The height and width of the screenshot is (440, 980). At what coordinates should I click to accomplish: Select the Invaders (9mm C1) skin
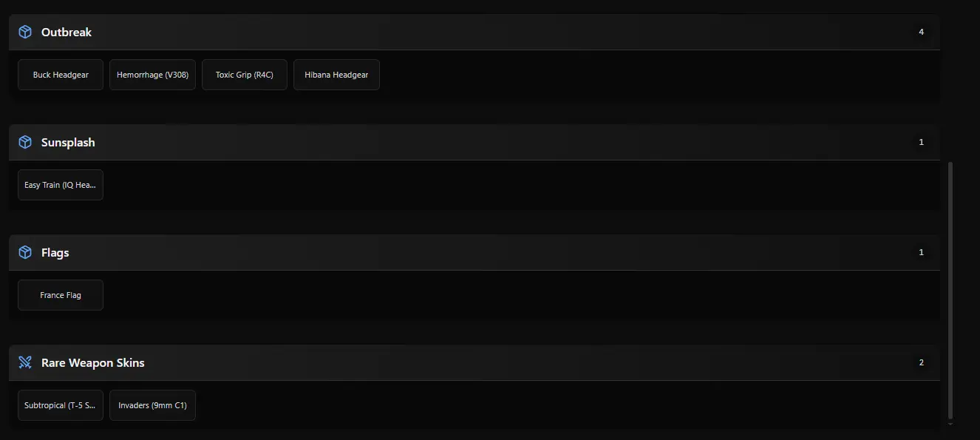(x=152, y=405)
